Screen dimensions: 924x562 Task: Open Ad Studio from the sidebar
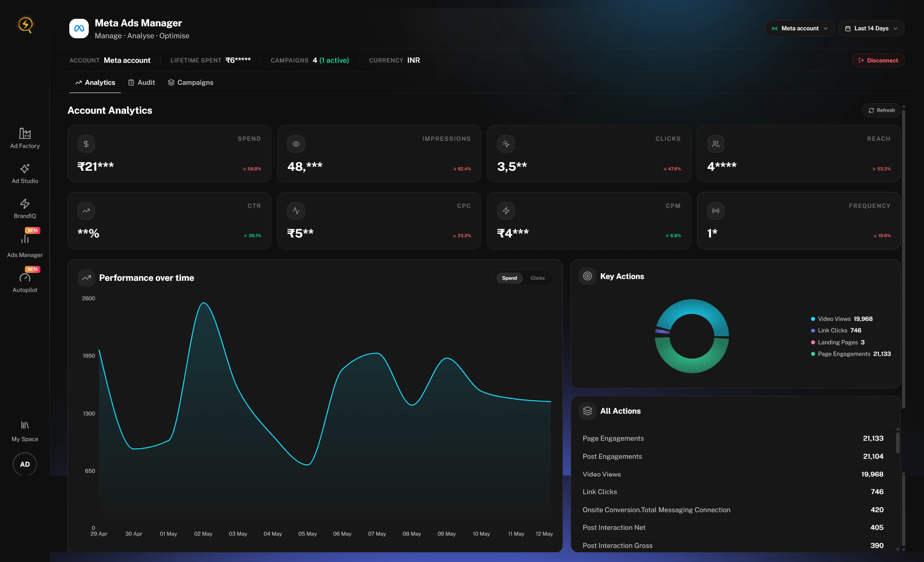(x=25, y=174)
